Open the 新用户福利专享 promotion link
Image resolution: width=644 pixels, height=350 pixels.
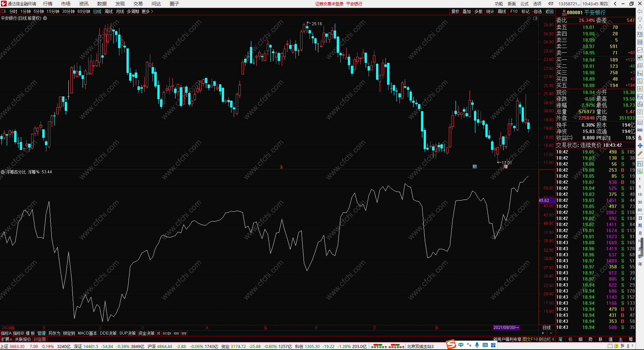[507, 339]
